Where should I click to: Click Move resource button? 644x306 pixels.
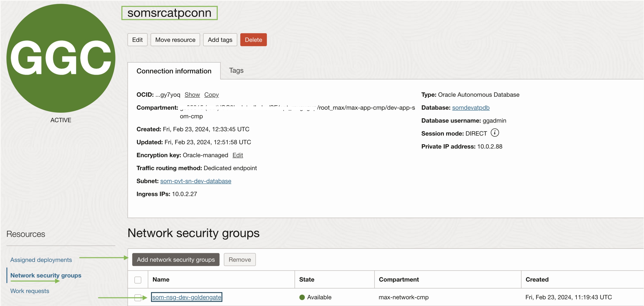point(175,40)
